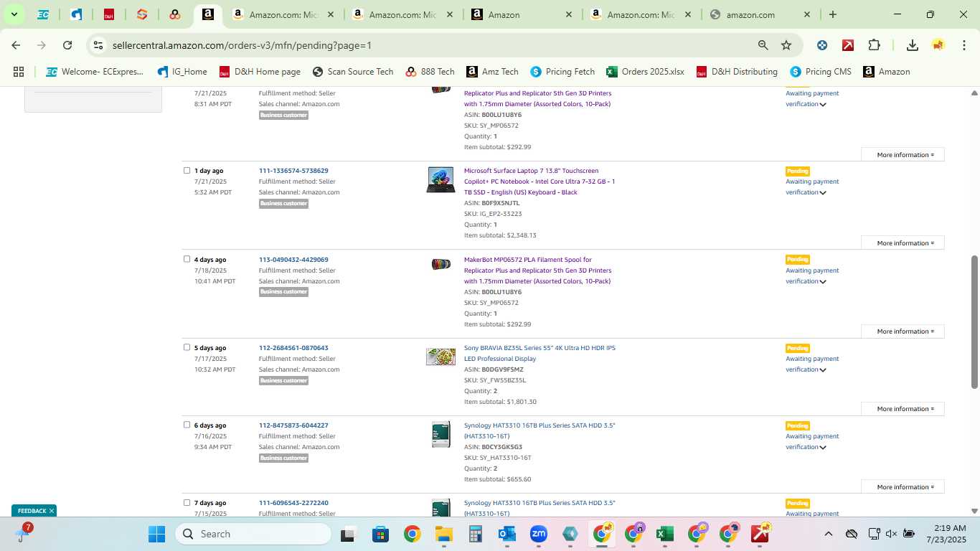Click the Windows taskbar search box

tap(253, 534)
